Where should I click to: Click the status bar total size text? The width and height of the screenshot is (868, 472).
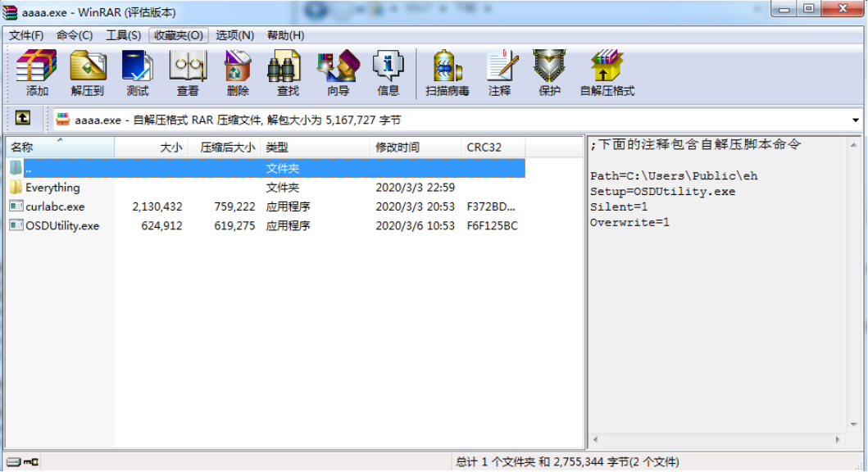point(567,462)
